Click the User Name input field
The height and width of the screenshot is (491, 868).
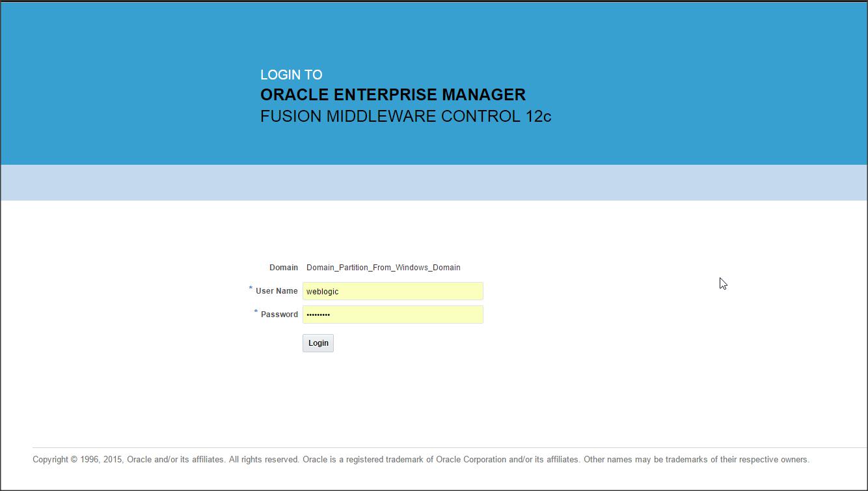coord(392,291)
